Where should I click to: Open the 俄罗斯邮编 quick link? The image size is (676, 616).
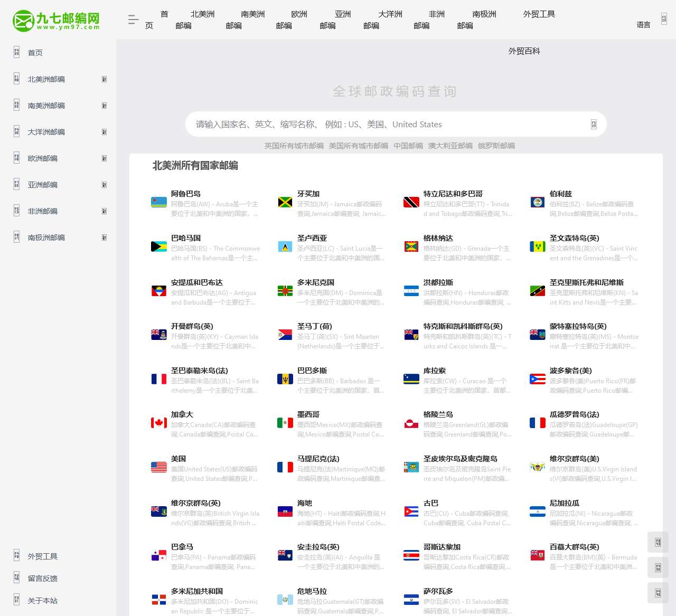click(x=496, y=146)
